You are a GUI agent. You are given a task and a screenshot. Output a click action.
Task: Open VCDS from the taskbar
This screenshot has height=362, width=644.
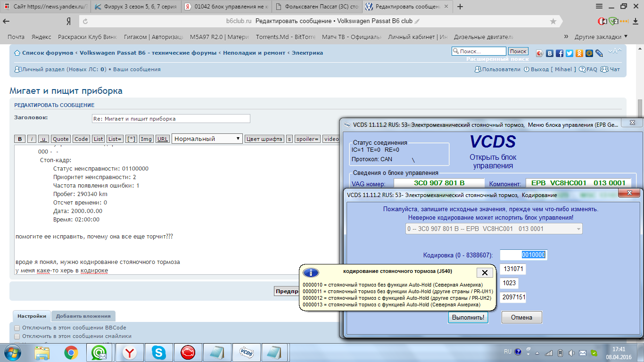pos(246,352)
